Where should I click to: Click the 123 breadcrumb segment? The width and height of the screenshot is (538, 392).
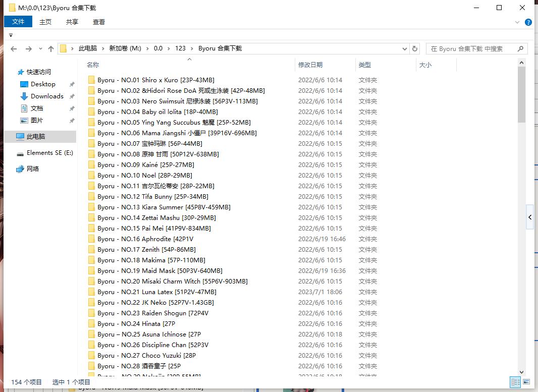pos(181,48)
